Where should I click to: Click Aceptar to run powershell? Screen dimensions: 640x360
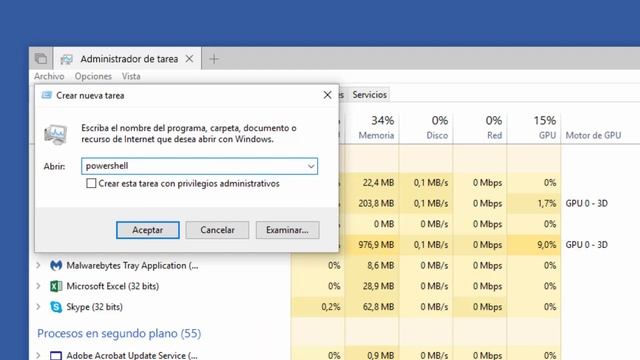click(148, 230)
